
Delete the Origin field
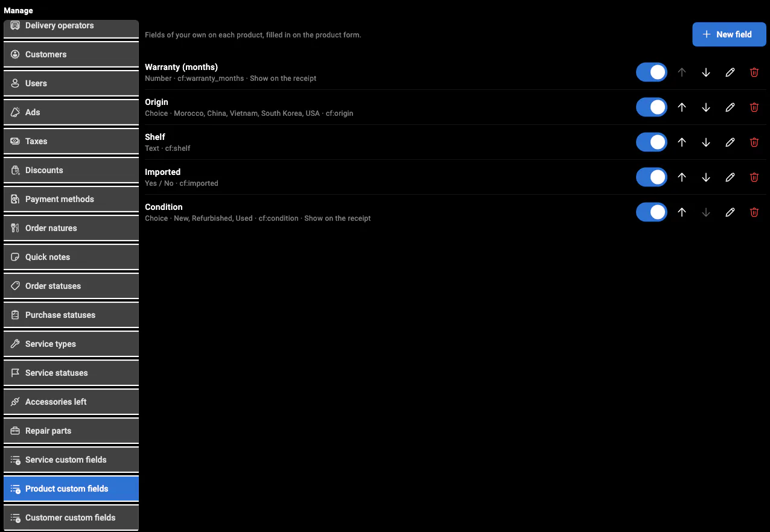(x=754, y=107)
